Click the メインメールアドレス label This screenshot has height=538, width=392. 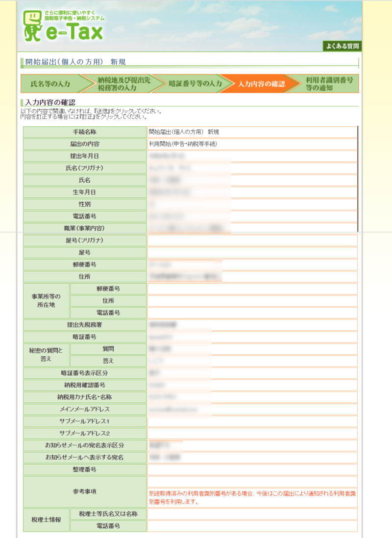(85, 409)
